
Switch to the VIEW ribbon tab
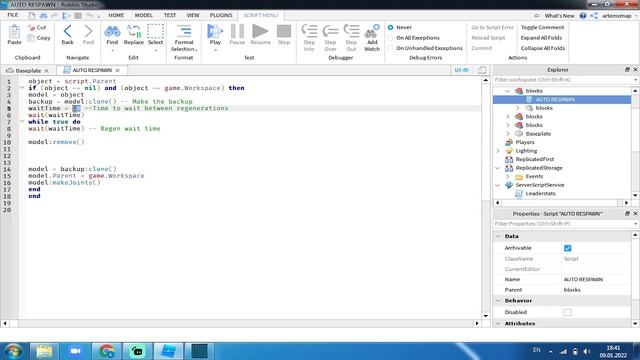pyautogui.click(x=193, y=15)
